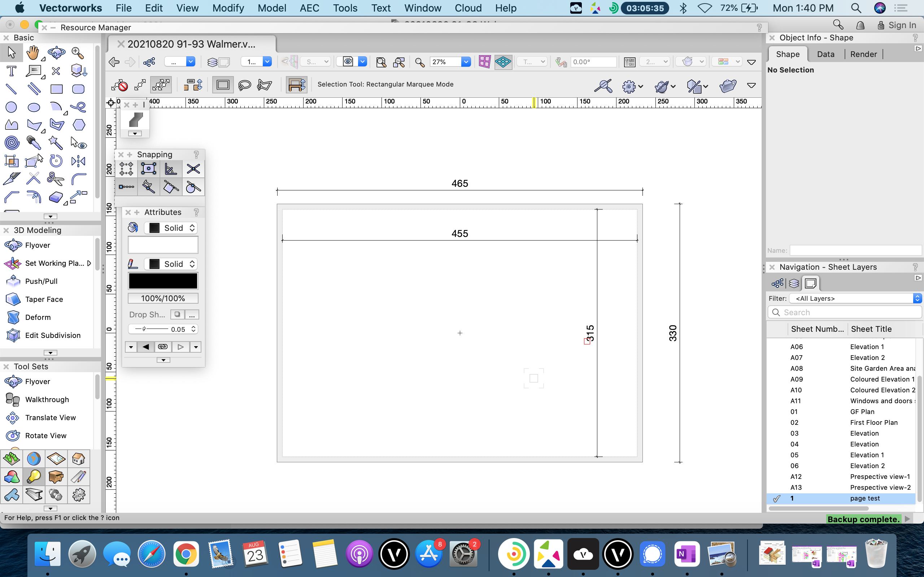Viewport: 924px width, 577px height.
Task: Open the fill style Solid dropdown in Attributes
Action: [170, 228]
